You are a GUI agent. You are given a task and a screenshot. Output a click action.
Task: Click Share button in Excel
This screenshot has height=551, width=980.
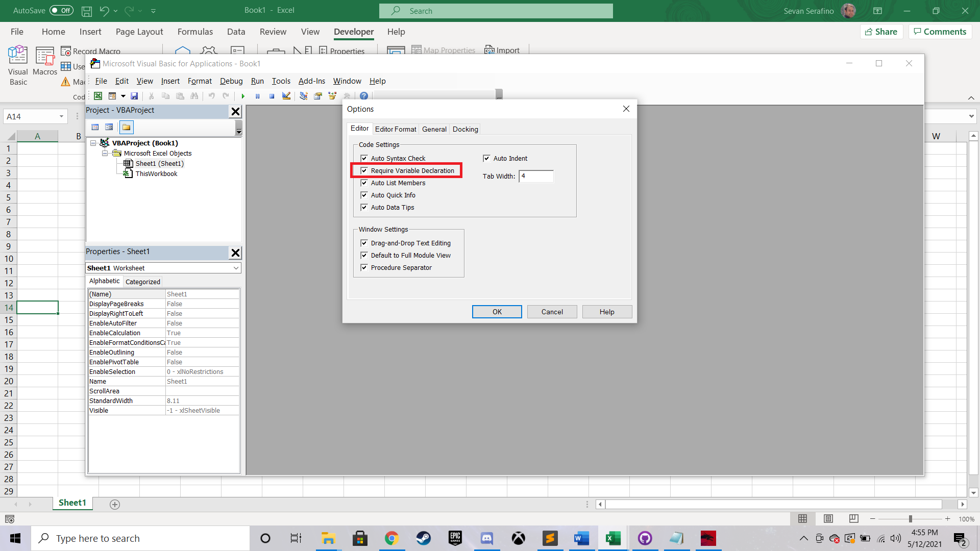pos(881,32)
